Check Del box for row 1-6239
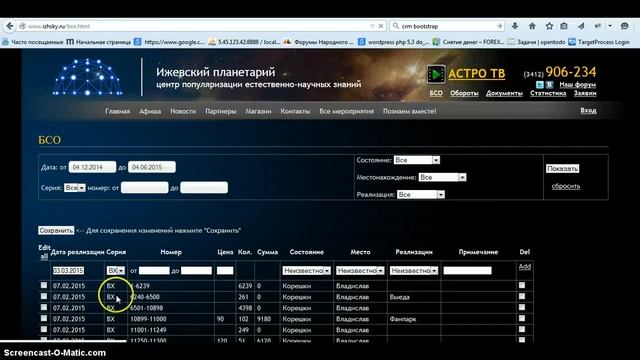640x360 pixels. tap(522, 285)
